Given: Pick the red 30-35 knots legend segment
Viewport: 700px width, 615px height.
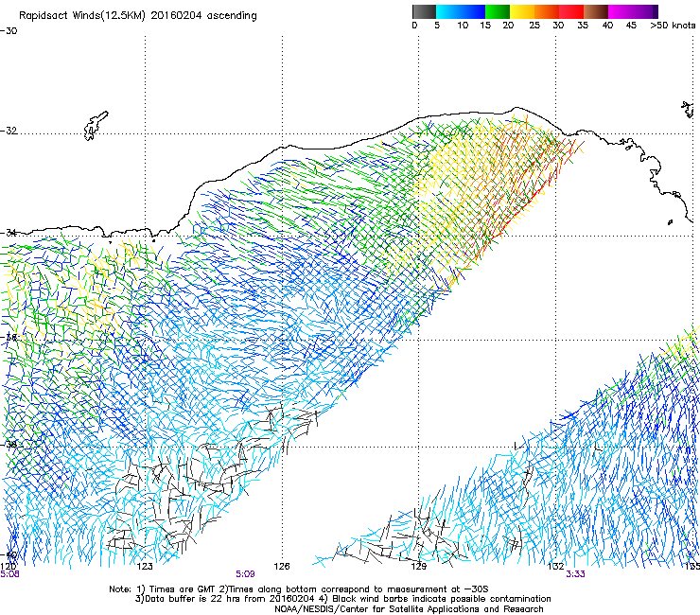Looking at the screenshot, I should coord(571,11).
